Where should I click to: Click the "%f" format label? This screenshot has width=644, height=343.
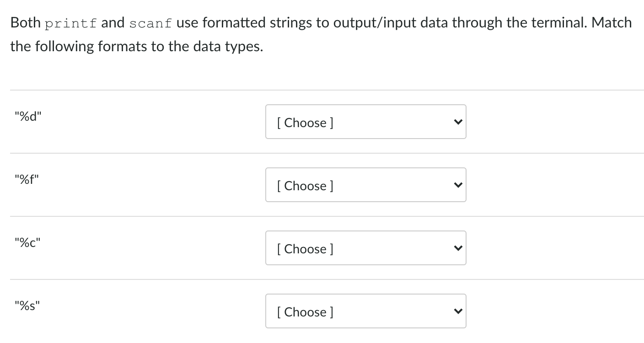tap(27, 179)
